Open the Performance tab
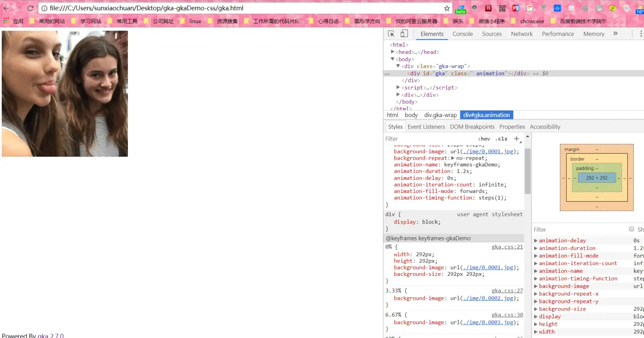Image resolution: width=644 pixels, height=338 pixels. pyautogui.click(x=558, y=34)
